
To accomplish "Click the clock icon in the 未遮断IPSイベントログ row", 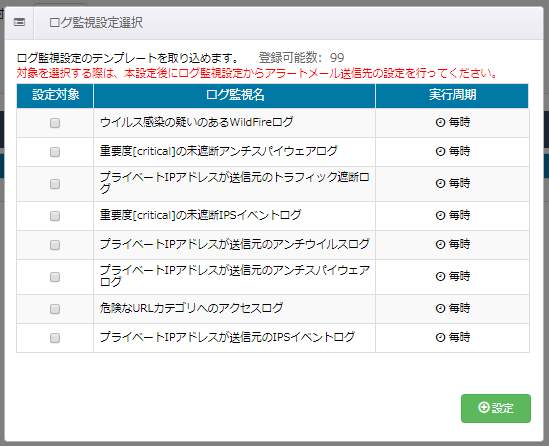I will tap(440, 215).
